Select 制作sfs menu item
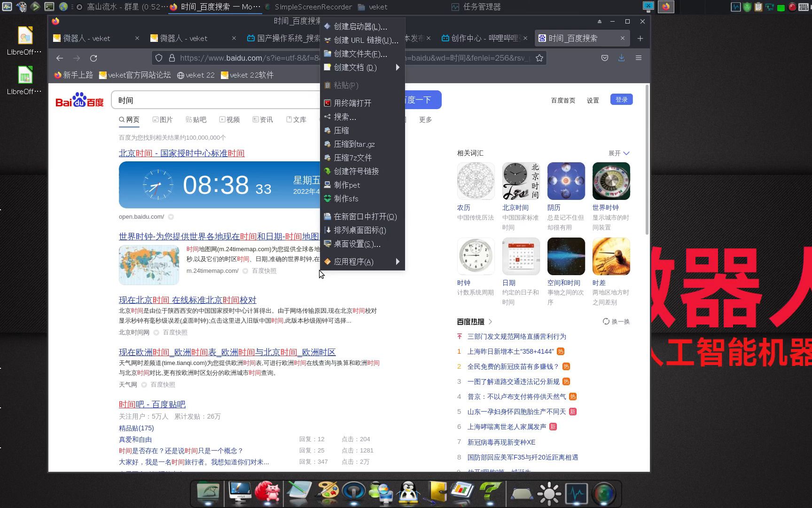The height and width of the screenshot is (508, 812). [x=362, y=199]
